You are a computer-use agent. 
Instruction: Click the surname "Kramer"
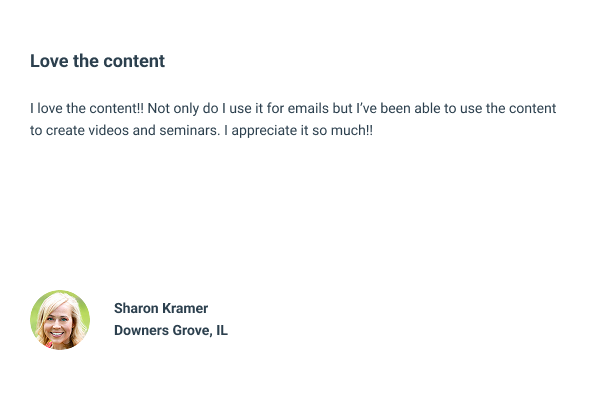coord(185,308)
